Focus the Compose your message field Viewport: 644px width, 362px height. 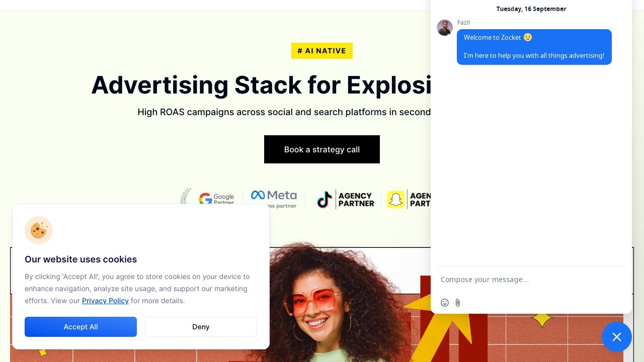pos(531,280)
